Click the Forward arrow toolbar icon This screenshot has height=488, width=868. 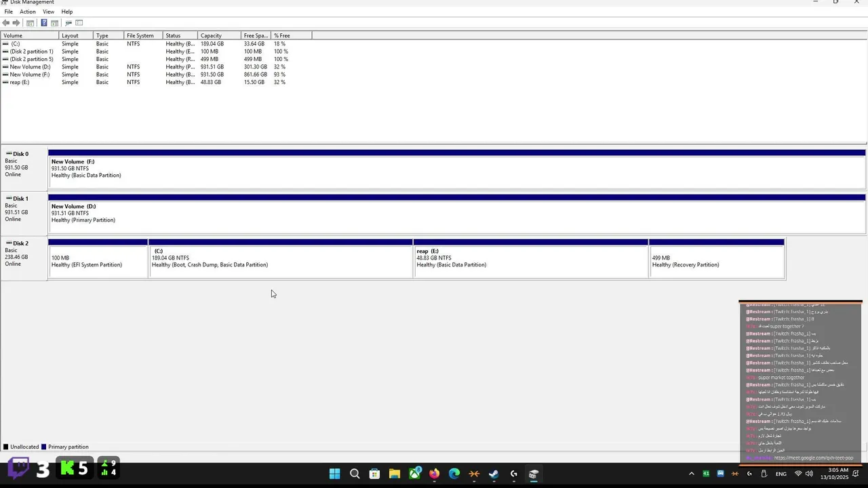click(x=16, y=23)
